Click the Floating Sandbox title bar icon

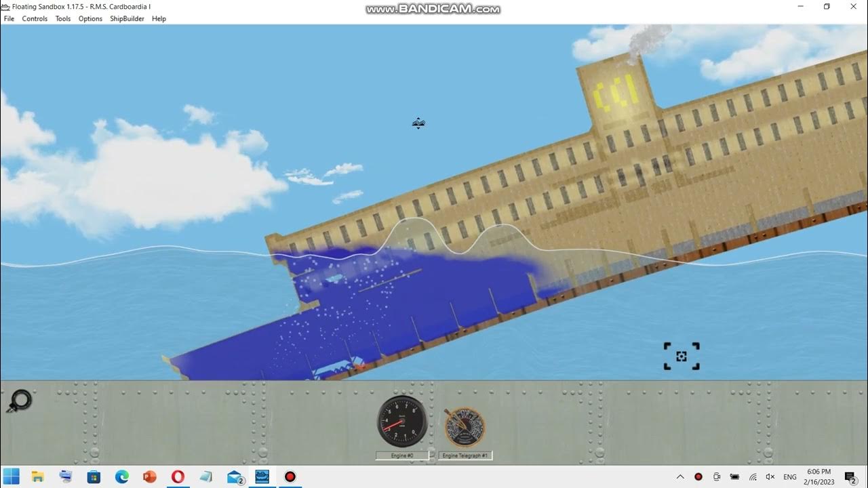pos(5,6)
